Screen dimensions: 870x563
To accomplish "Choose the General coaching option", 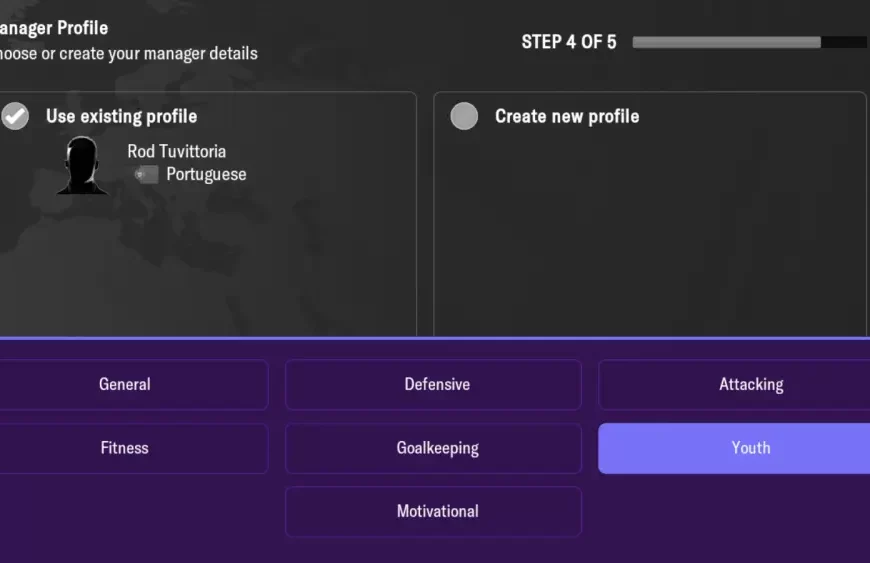I will click(x=125, y=384).
